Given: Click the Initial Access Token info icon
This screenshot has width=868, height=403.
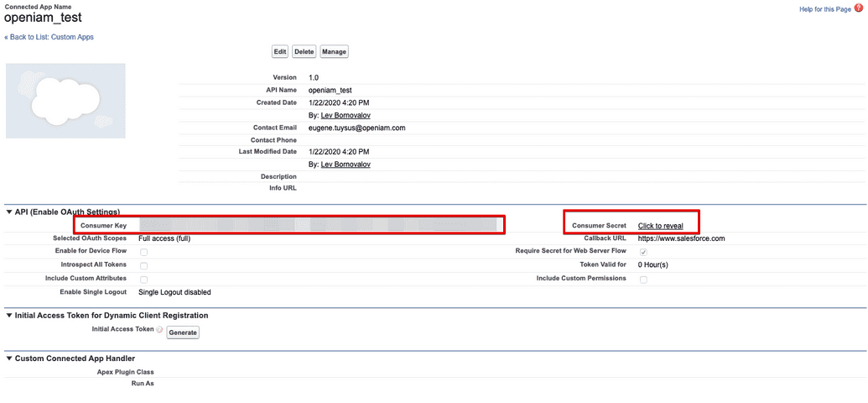Looking at the screenshot, I should coord(160,330).
